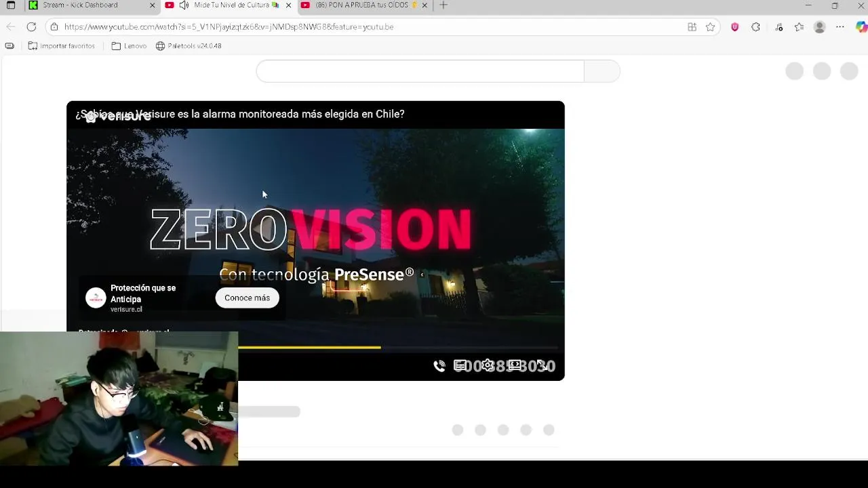Open the Favorites list icon
Screen dimensions: 868x488
point(799,27)
